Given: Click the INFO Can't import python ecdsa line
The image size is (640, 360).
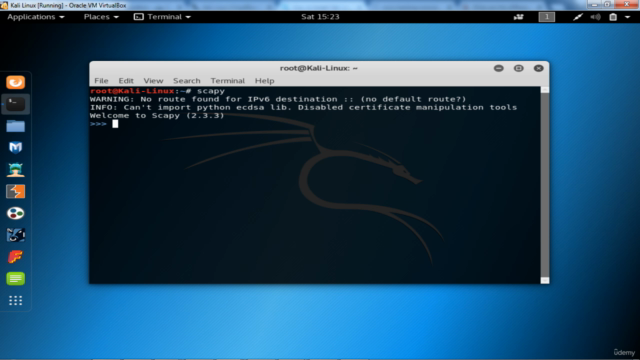Looking at the screenshot, I should 303,107.
